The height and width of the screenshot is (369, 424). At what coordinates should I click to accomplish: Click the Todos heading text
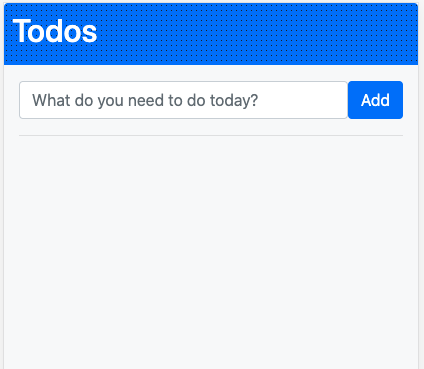55,31
